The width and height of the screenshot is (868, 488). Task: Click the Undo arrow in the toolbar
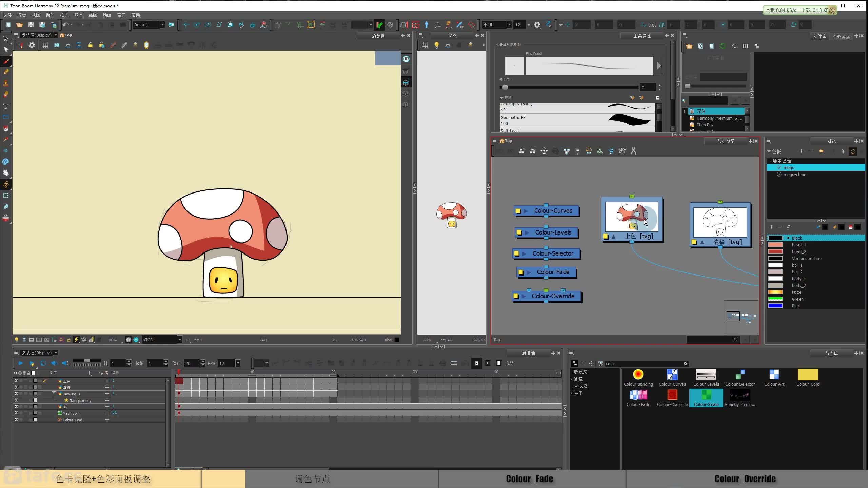65,25
